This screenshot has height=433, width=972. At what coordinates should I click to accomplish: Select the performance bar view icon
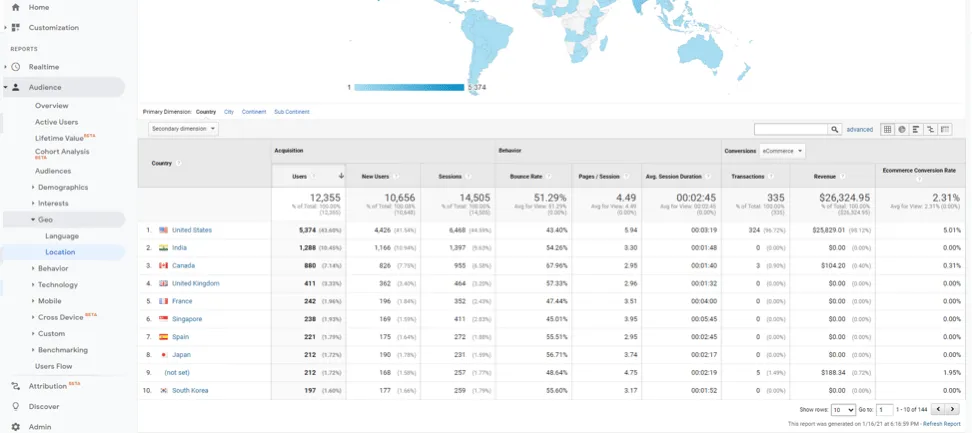(916, 129)
